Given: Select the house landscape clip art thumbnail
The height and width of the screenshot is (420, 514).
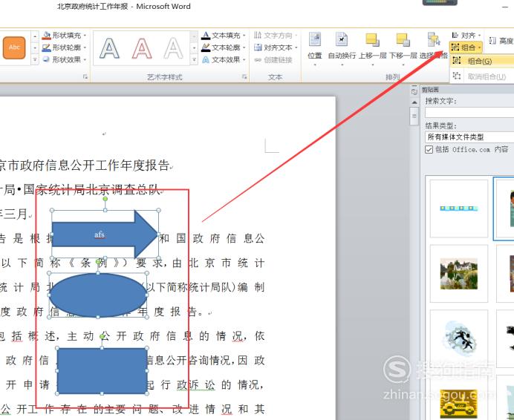Looking at the screenshot, I should (x=458, y=274).
